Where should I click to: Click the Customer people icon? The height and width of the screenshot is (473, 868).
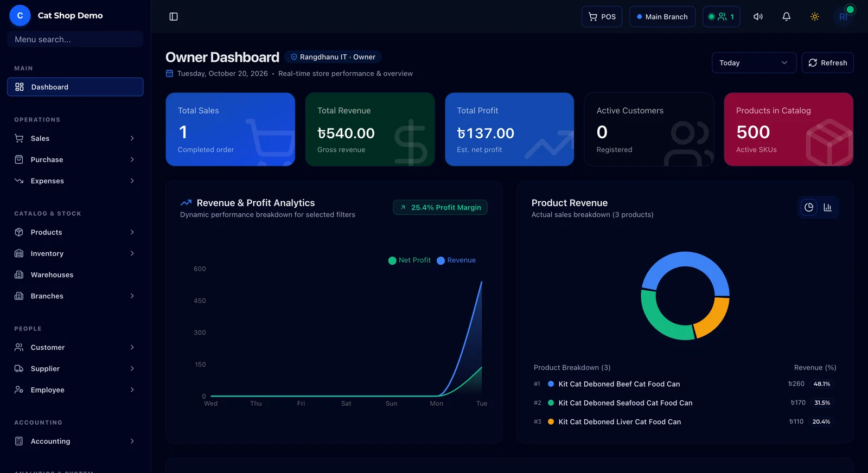19,347
